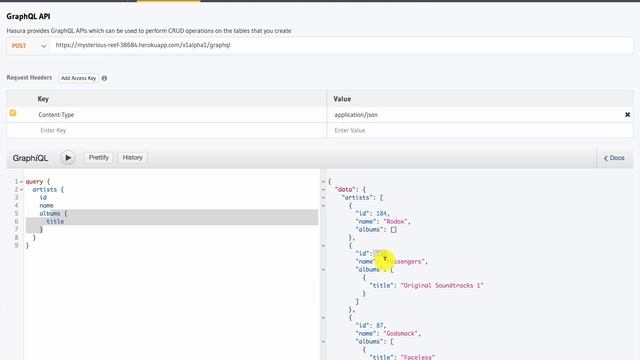The width and height of the screenshot is (640, 360).
Task: Collapse the artists block at line 2
Action: [x=21, y=190]
